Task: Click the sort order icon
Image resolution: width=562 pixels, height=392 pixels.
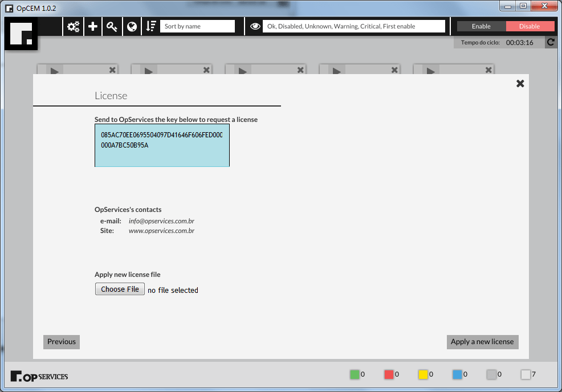Action: (151, 26)
